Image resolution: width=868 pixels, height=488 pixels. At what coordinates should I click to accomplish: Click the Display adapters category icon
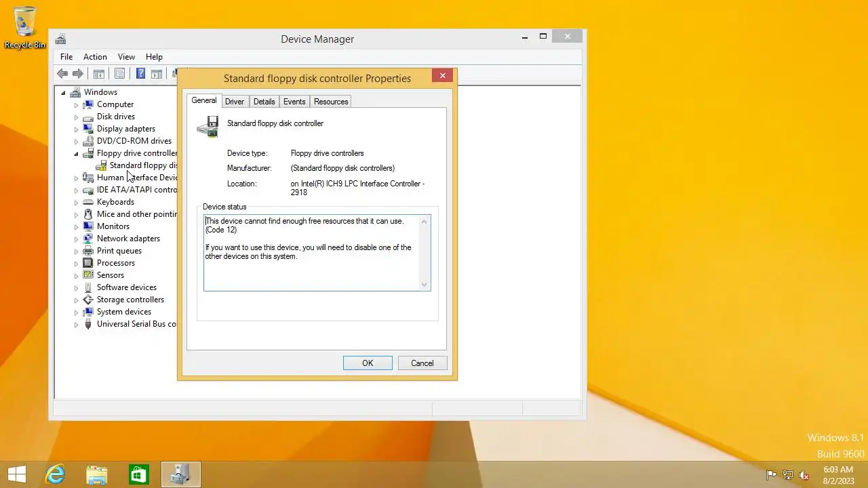88,129
